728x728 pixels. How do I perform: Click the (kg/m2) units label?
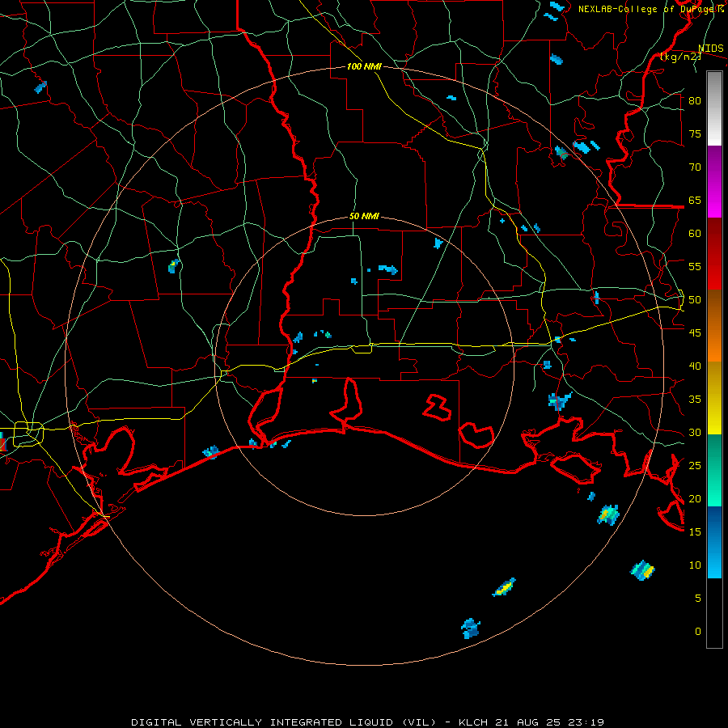(x=680, y=57)
